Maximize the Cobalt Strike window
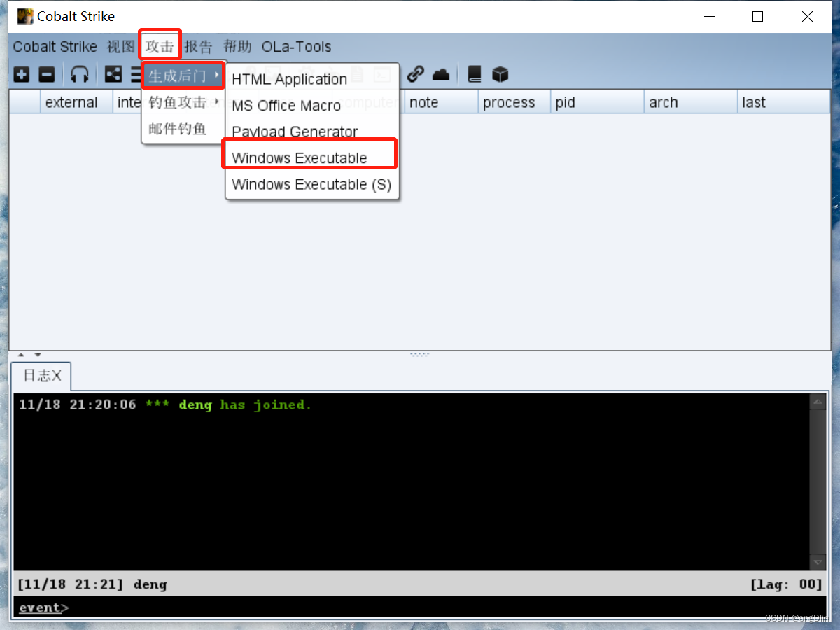840x630 pixels. [757, 17]
